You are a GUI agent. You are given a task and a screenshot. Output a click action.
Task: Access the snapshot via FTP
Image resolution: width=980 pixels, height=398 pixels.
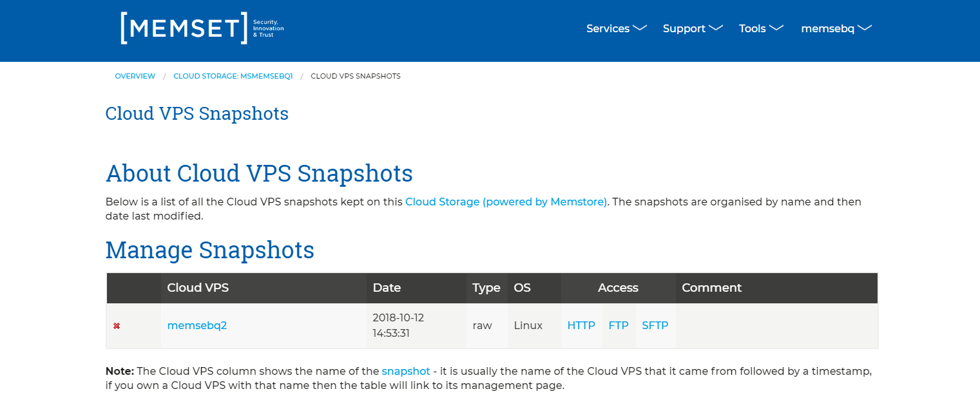[x=619, y=326]
